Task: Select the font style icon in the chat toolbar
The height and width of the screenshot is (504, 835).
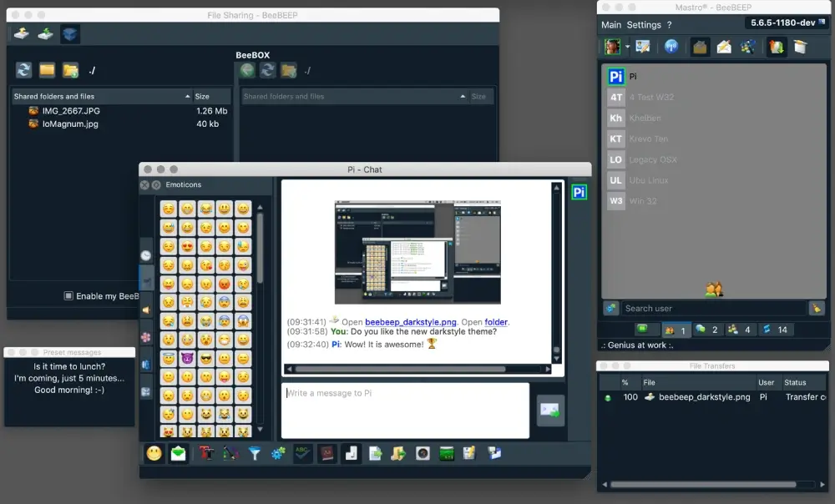Action: pos(205,453)
